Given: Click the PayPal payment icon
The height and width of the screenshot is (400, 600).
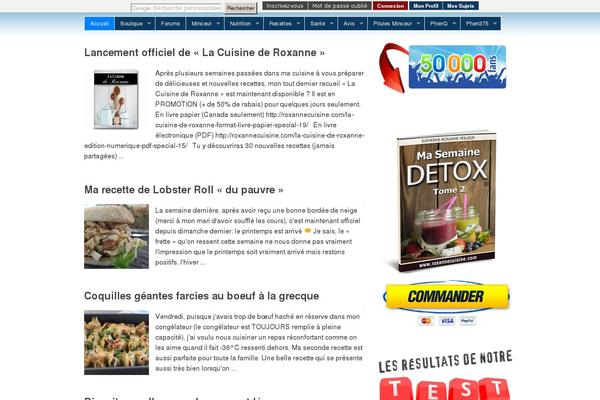Looking at the screenshot, I should [x=467, y=321].
